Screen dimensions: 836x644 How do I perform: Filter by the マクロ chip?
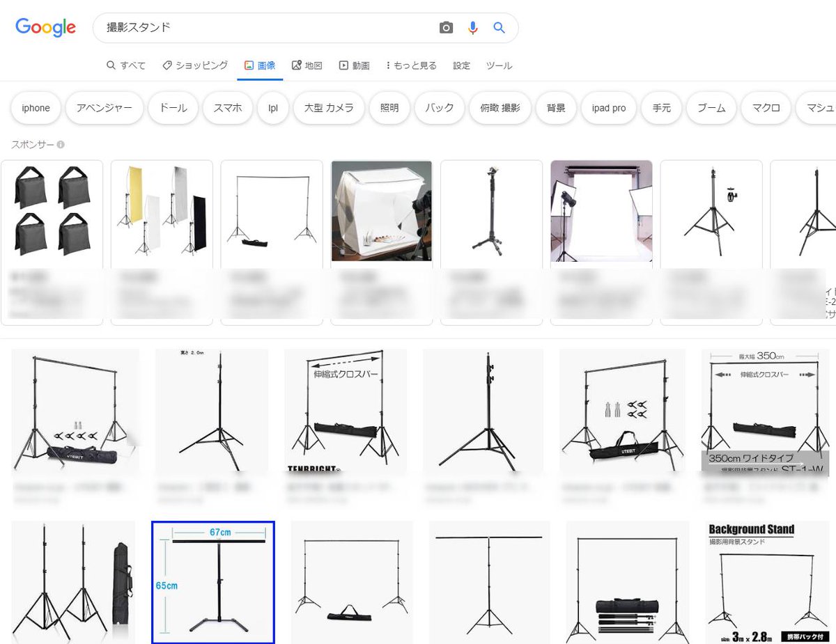click(x=766, y=108)
